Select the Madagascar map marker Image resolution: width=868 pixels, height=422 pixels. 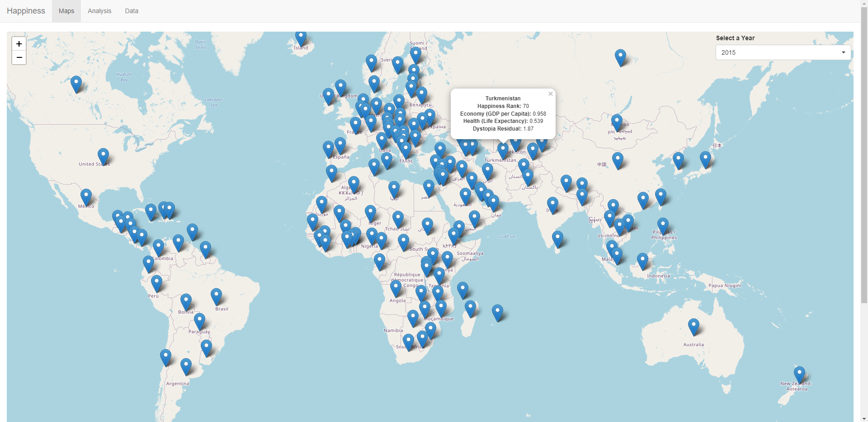[470, 308]
